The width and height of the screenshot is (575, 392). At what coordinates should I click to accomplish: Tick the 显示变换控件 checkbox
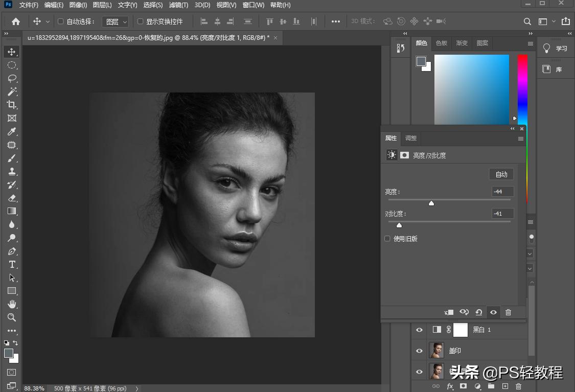point(141,21)
